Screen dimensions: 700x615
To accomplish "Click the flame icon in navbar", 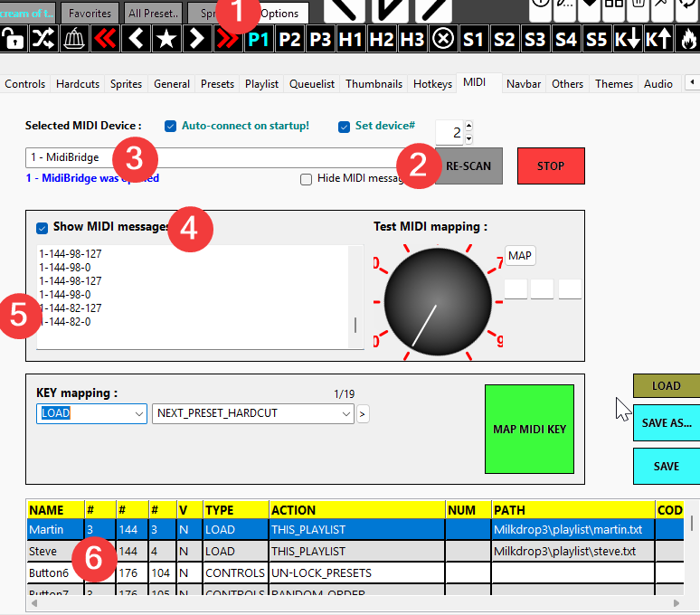I will coord(689,39).
